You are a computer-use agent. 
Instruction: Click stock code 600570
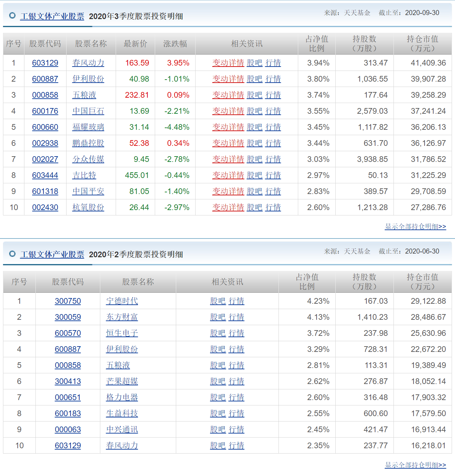68,333
